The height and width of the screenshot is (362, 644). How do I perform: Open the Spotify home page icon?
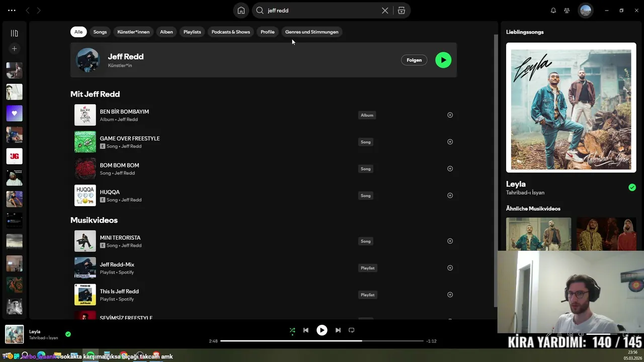241,11
